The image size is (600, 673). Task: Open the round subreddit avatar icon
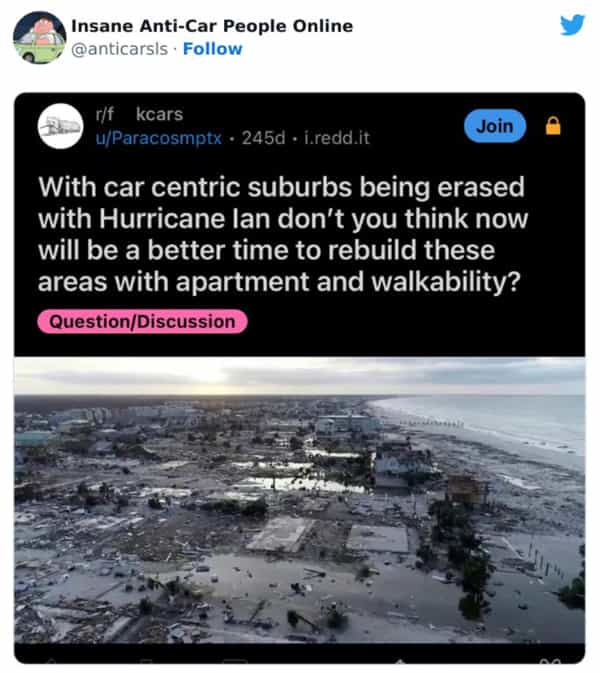click(x=61, y=126)
